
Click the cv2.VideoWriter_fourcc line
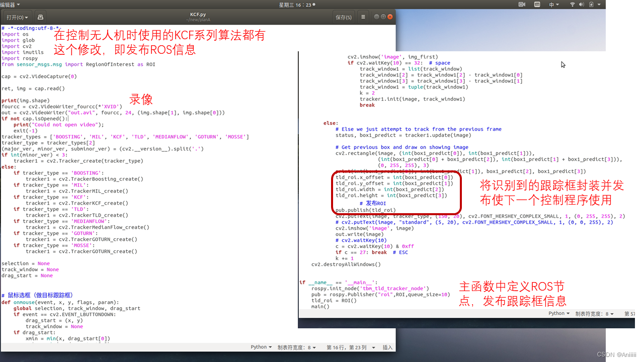point(62,107)
